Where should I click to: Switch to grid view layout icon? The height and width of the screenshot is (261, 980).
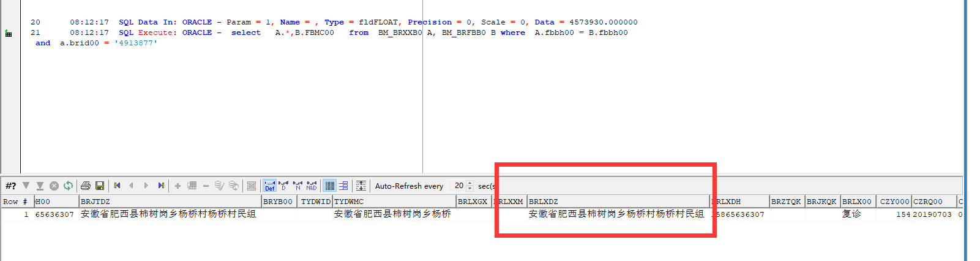330,186
